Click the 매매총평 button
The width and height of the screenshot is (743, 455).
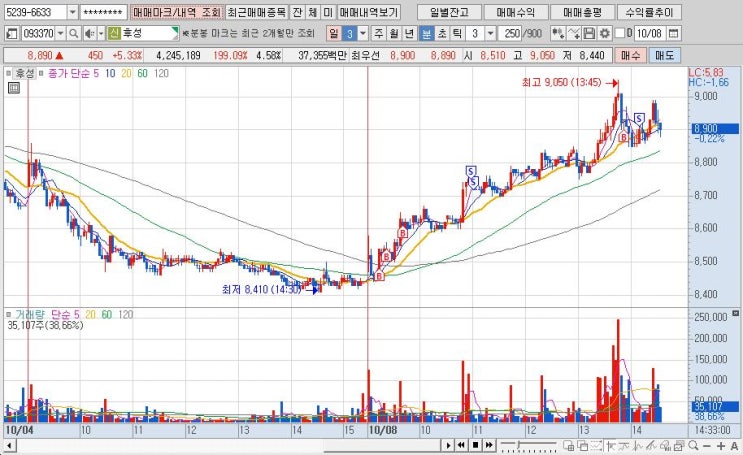point(582,12)
